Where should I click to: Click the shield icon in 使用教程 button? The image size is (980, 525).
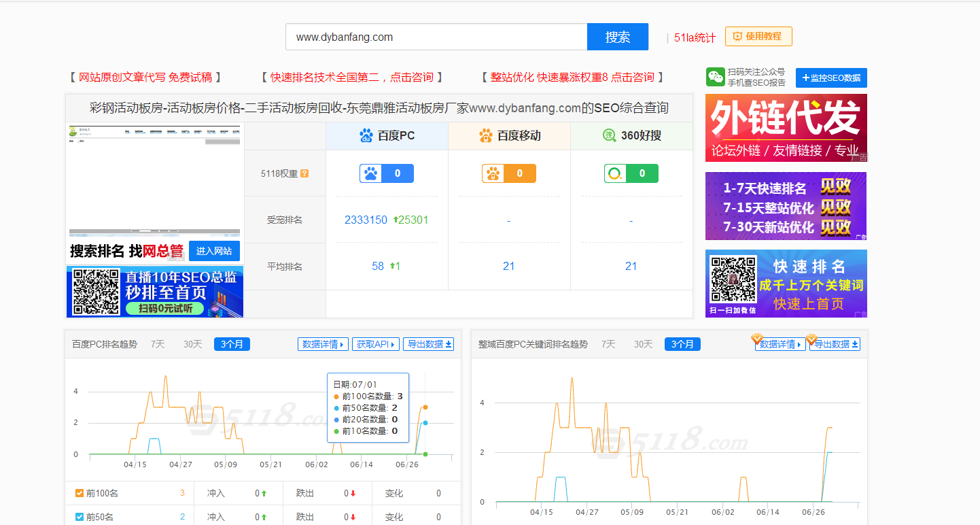[x=737, y=37]
